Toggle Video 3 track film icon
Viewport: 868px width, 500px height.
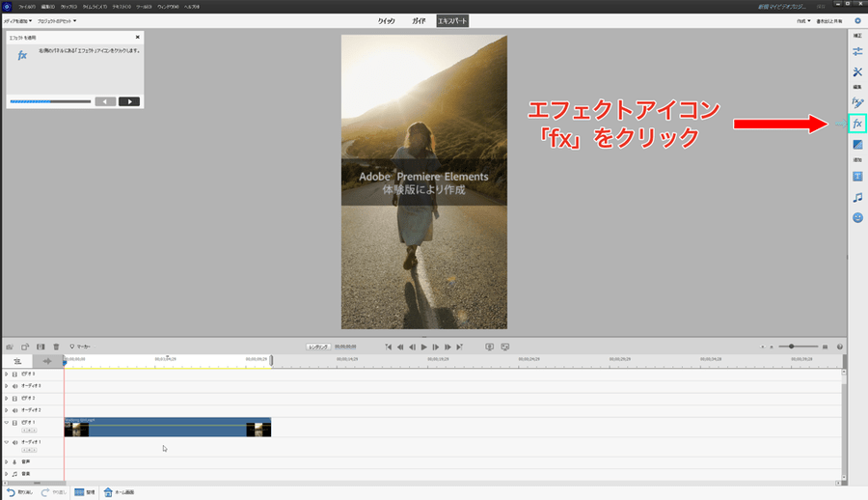[14, 375]
